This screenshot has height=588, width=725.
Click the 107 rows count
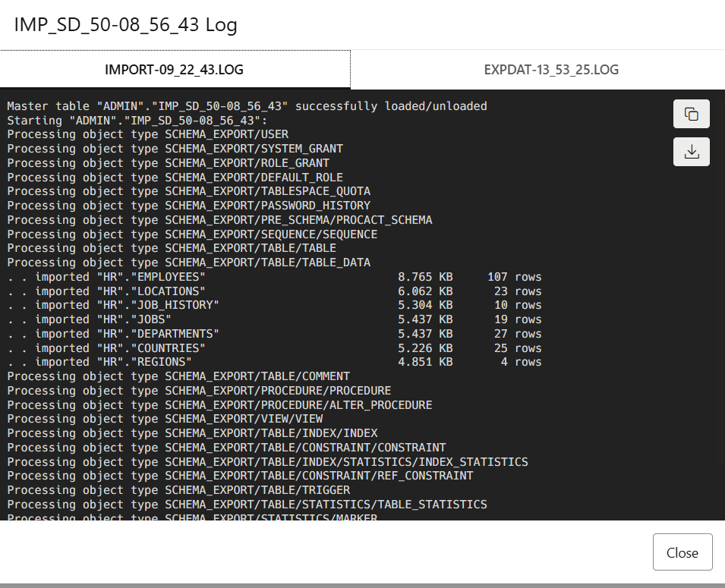coord(515,277)
